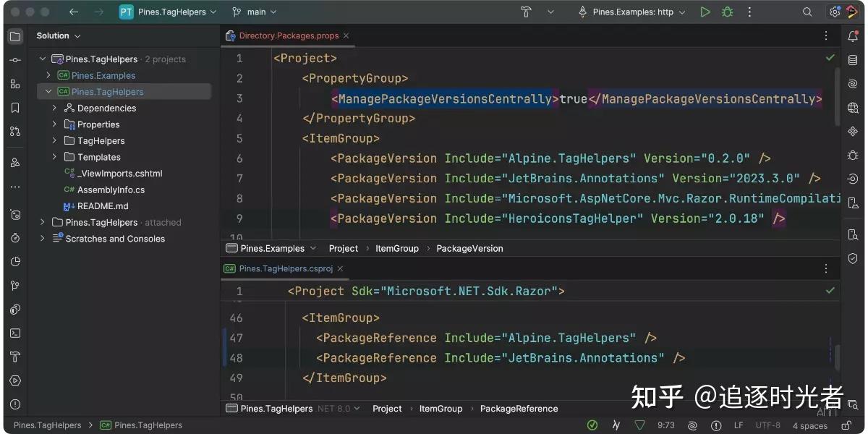Open the Commit tool window
Screen dimensions: 868x434
click(x=15, y=59)
